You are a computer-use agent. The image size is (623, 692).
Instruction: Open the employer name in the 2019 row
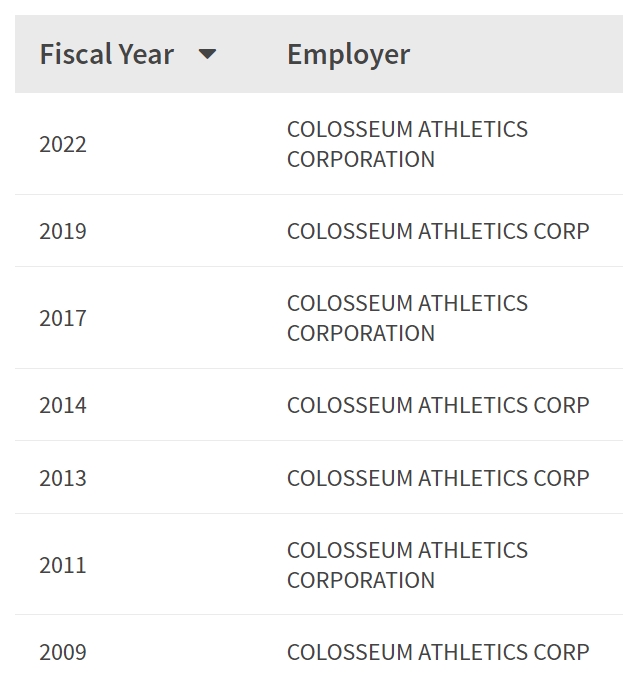click(x=438, y=231)
